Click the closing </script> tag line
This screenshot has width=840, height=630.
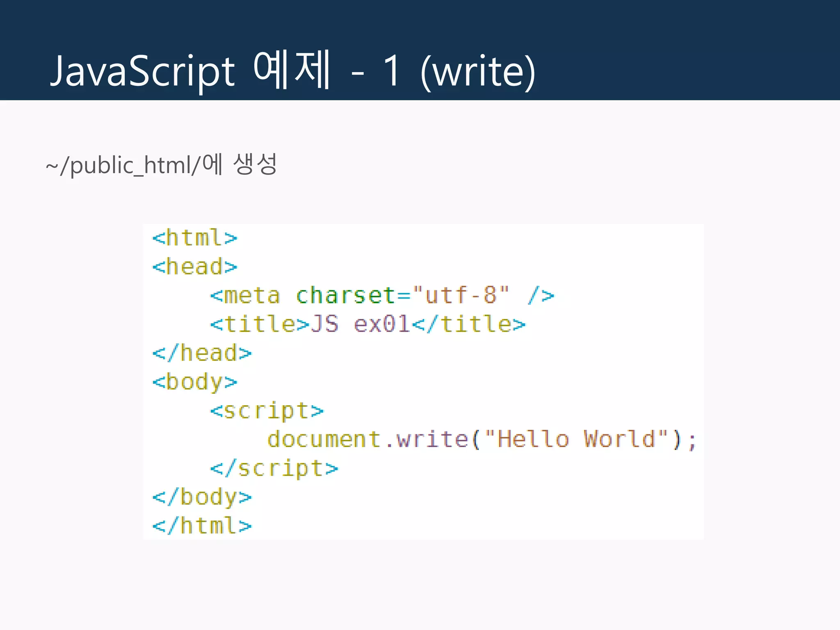click(274, 469)
